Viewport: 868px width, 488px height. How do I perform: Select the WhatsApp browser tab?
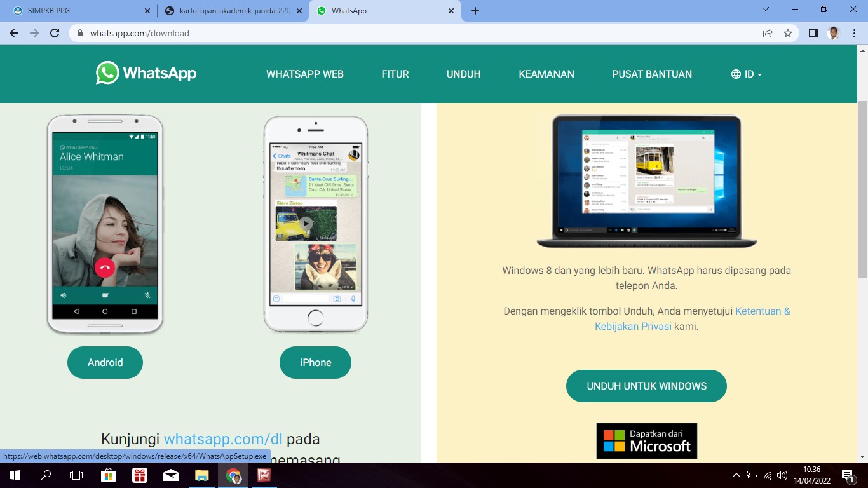[385, 11]
